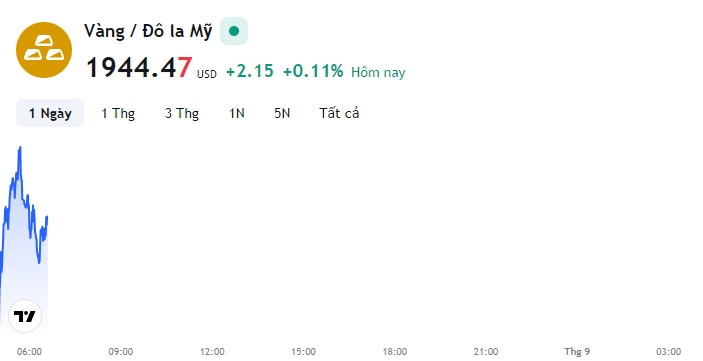Switch chart to 5N range
Viewport: 703px width, 361px height.
(282, 113)
